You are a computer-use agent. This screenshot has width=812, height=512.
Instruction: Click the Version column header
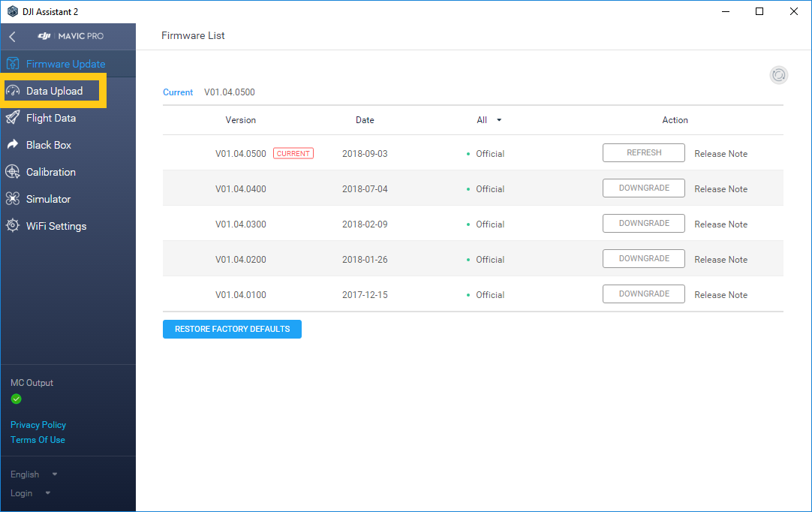pos(240,119)
